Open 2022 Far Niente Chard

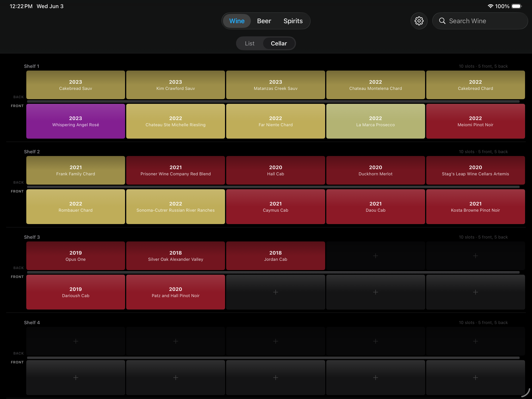click(x=275, y=121)
